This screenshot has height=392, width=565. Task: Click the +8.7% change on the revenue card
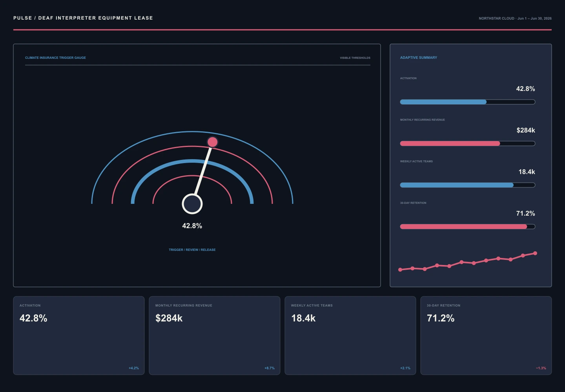270,368
